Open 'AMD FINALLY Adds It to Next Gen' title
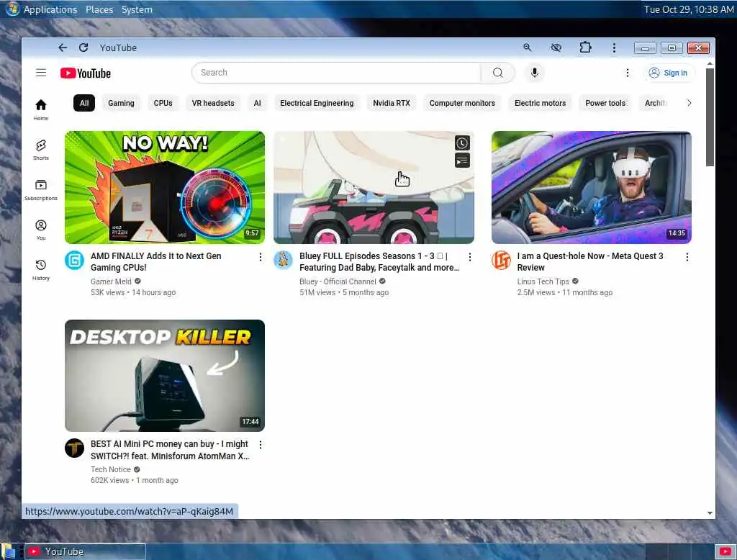 (x=155, y=261)
